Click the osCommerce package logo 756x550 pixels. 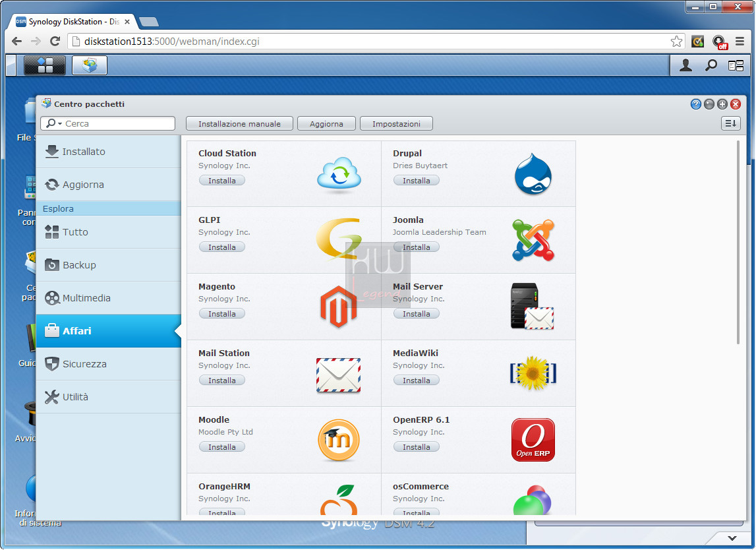533,501
